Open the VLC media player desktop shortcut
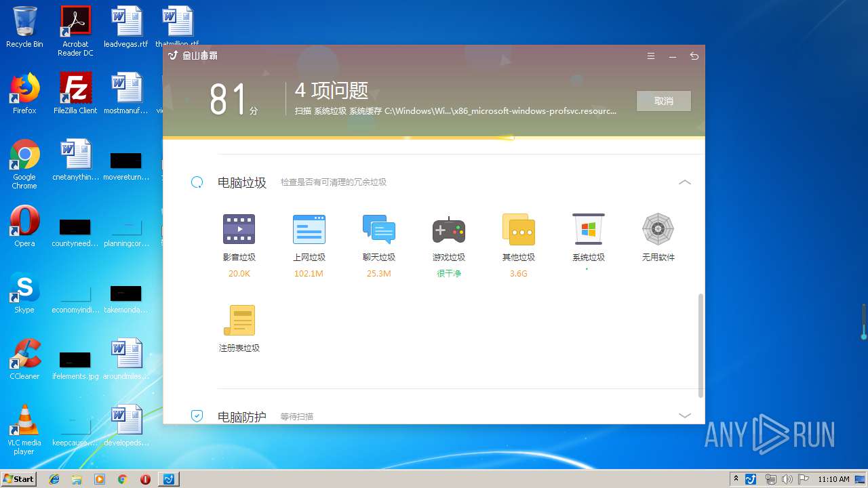868x488 pixels. pos(24,430)
